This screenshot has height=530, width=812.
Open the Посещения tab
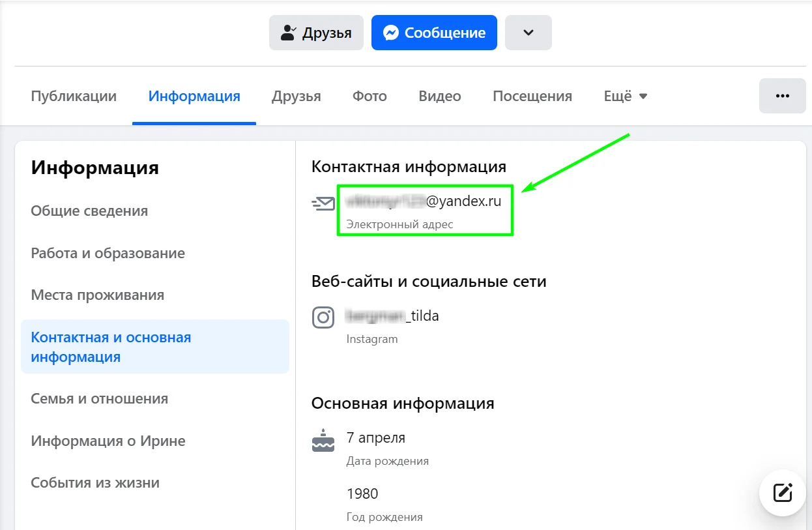pyautogui.click(x=532, y=96)
